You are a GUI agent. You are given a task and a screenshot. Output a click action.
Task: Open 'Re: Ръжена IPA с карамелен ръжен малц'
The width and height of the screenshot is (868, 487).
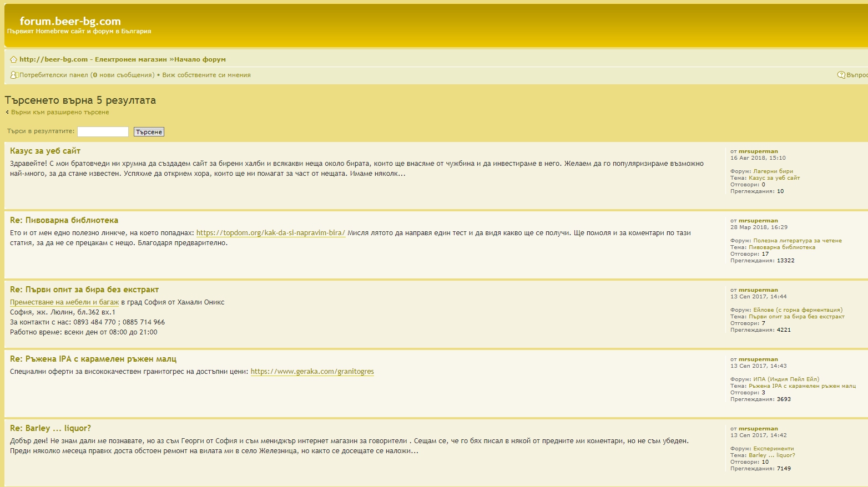93,359
